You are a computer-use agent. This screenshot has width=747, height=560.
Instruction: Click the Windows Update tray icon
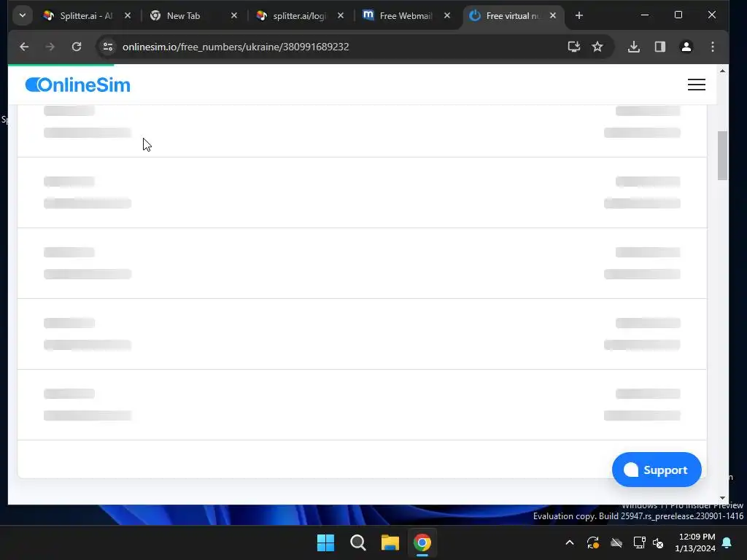pos(592,542)
